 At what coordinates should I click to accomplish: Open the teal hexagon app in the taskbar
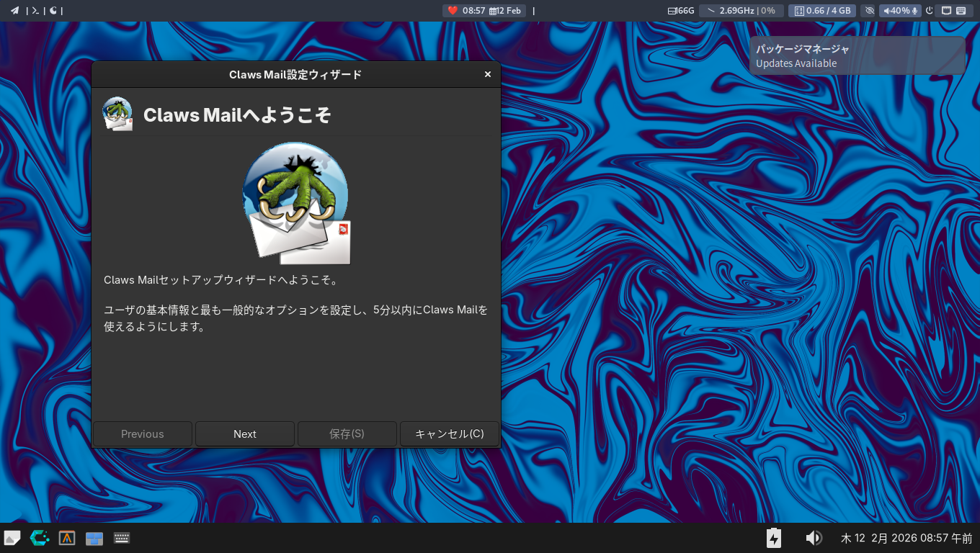pyautogui.click(x=40, y=538)
